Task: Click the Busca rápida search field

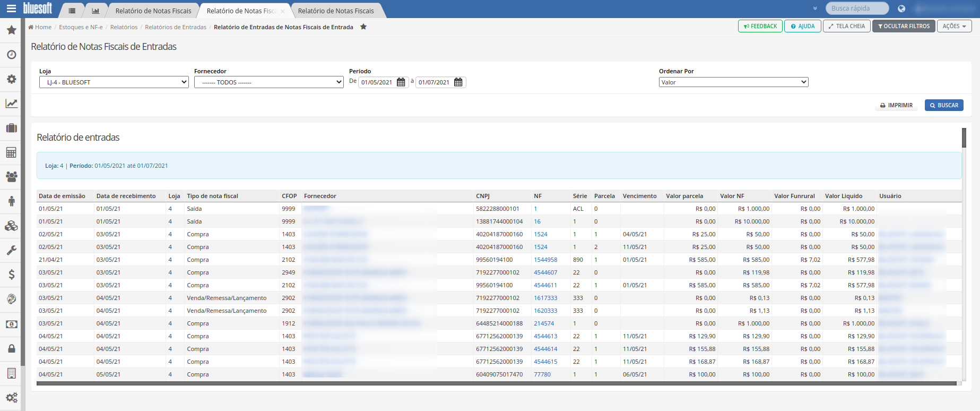Action: pos(857,8)
